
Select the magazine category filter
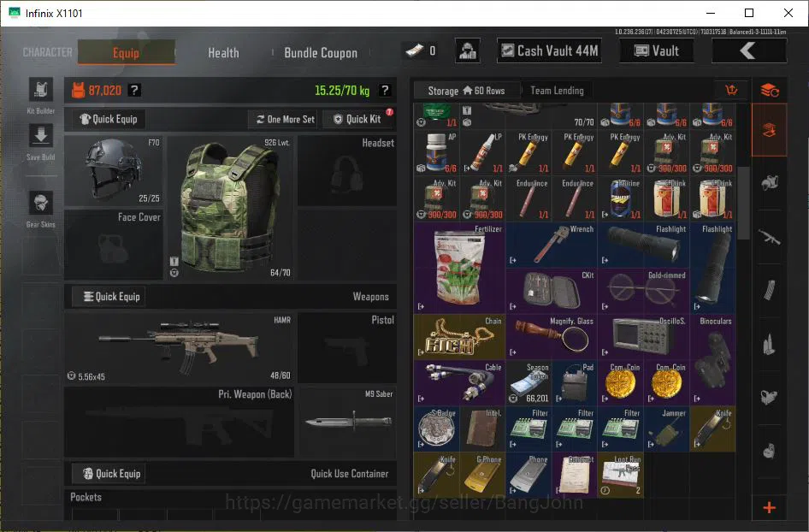pos(770,290)
